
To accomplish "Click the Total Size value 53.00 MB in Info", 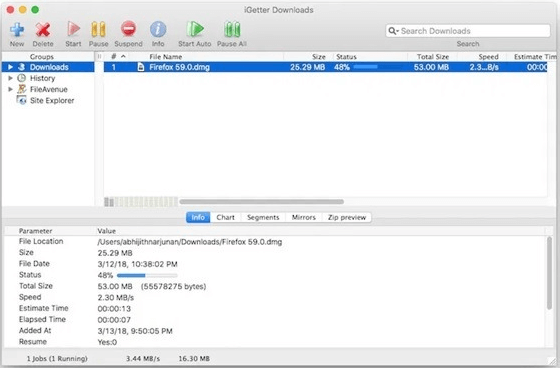I will tap(115, 287).
